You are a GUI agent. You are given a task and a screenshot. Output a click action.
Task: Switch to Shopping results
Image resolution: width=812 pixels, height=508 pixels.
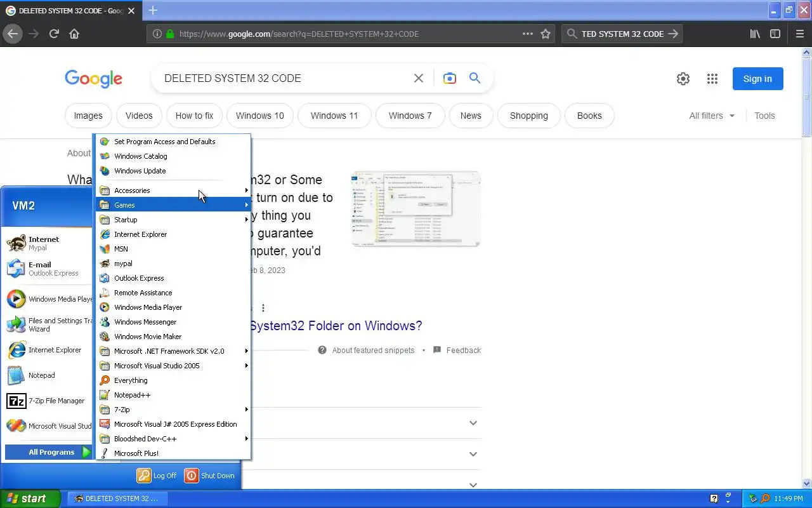[x=529, y=116]
